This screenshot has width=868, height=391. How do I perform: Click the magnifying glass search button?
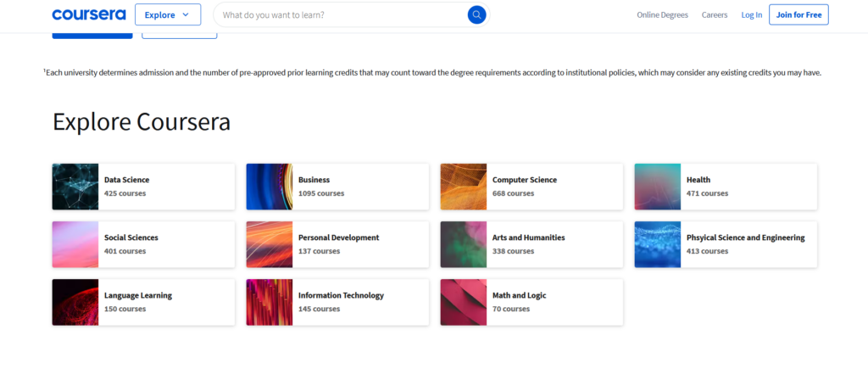point(476,15)
